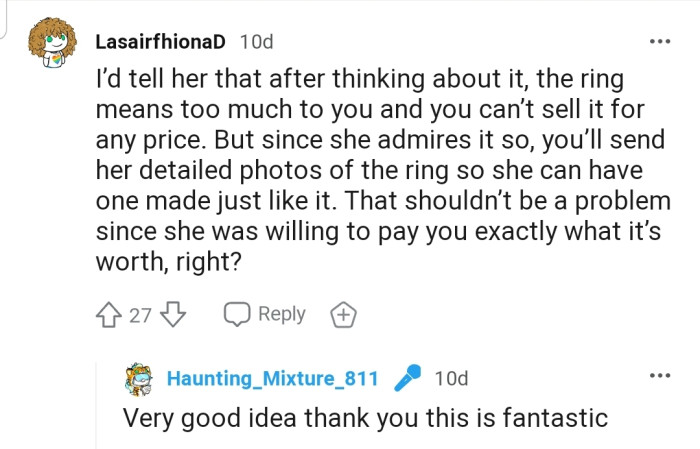Screen dimensions: 700x449
Task: Click the blue OP microphone icon
Action: (407, 378)
